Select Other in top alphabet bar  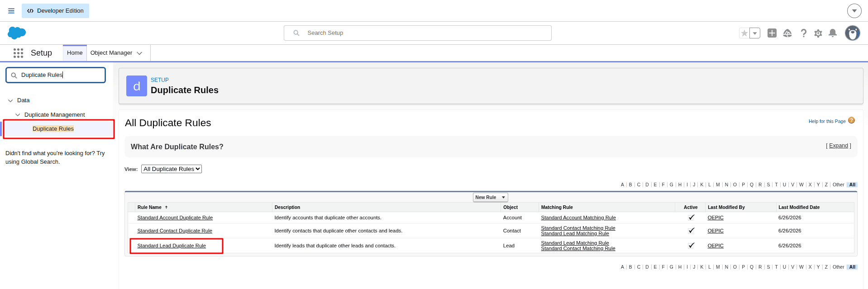(838, 185)
